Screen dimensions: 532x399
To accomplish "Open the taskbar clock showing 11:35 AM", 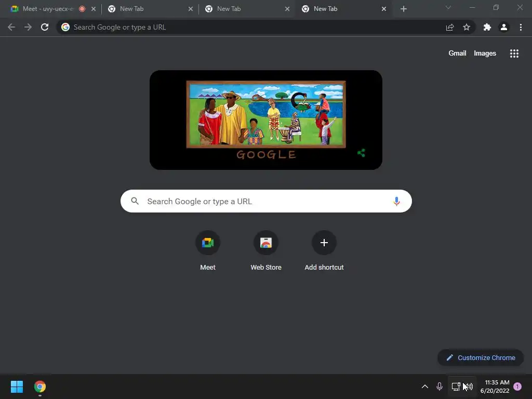I will pos(495,387).
